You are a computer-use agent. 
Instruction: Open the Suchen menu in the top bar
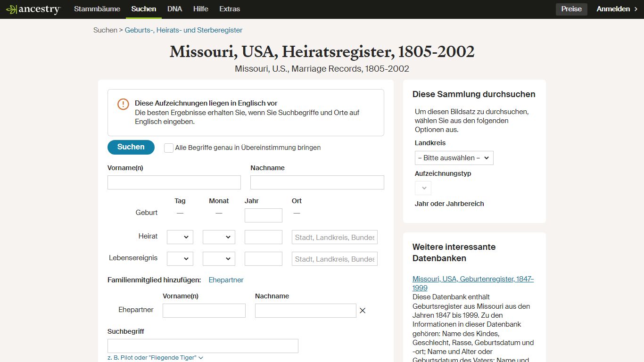[x=144, y=9]
